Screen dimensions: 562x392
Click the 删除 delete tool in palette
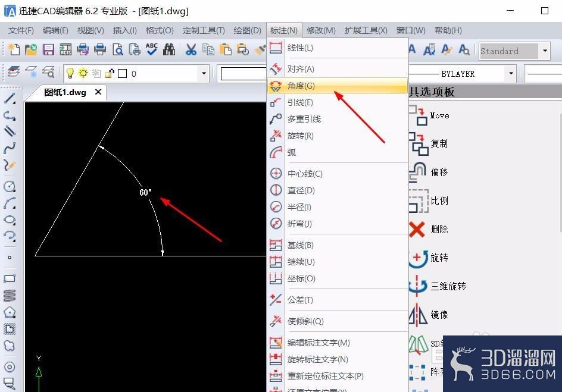[x=429, y=229]
